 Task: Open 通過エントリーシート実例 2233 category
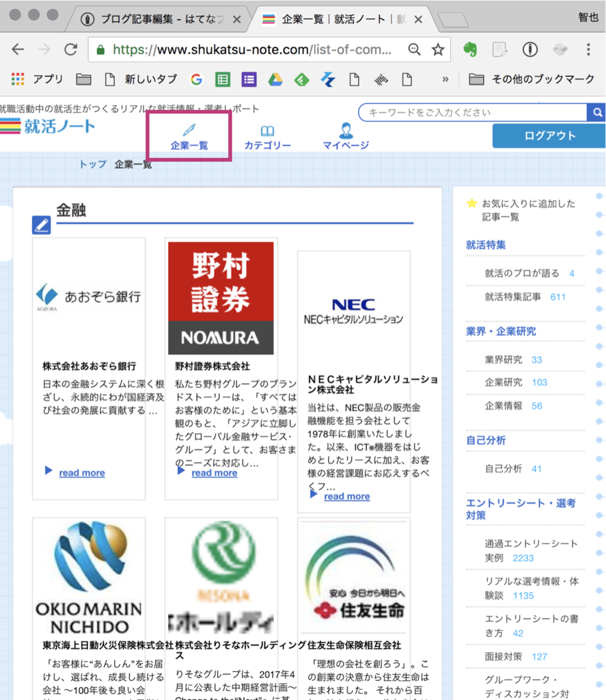click(x=531, y=550)
